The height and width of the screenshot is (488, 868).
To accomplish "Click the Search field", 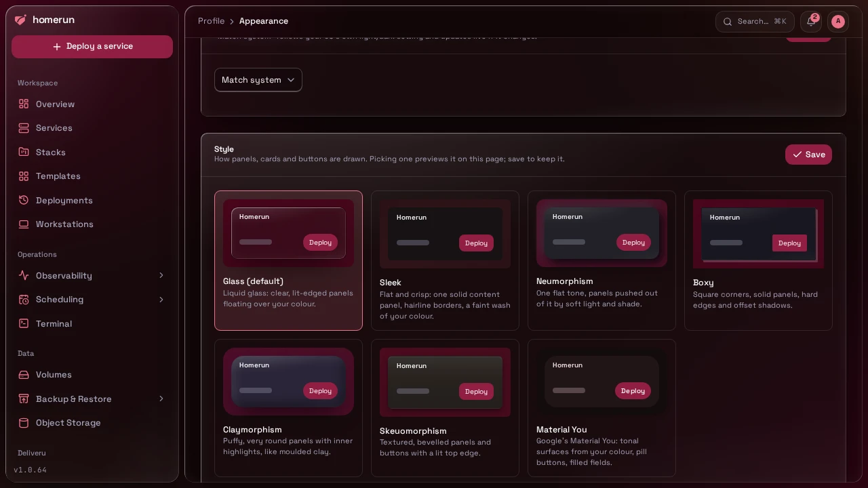I will (x=755, y=22).
